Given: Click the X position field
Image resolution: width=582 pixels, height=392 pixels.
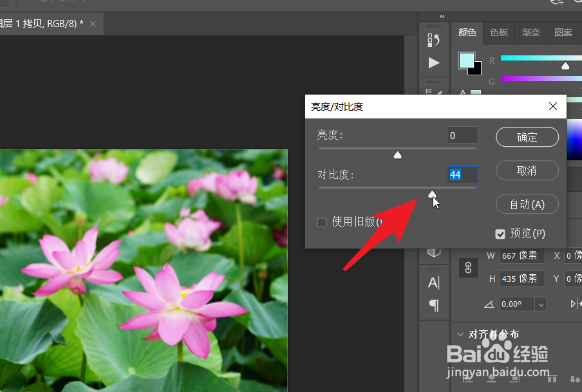Looking at the screenshot, I should click(573, 256).
